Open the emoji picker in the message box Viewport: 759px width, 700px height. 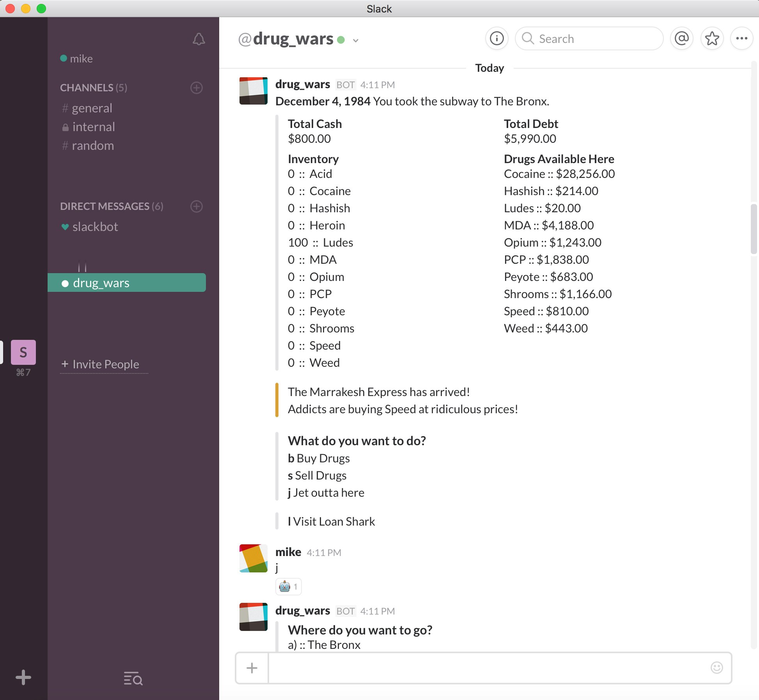click(x=716, y=668)
